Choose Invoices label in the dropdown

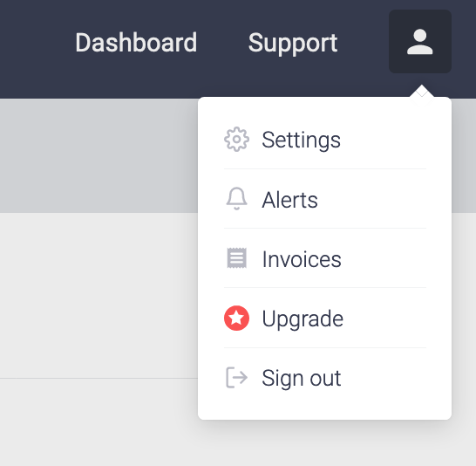(302, 259)
